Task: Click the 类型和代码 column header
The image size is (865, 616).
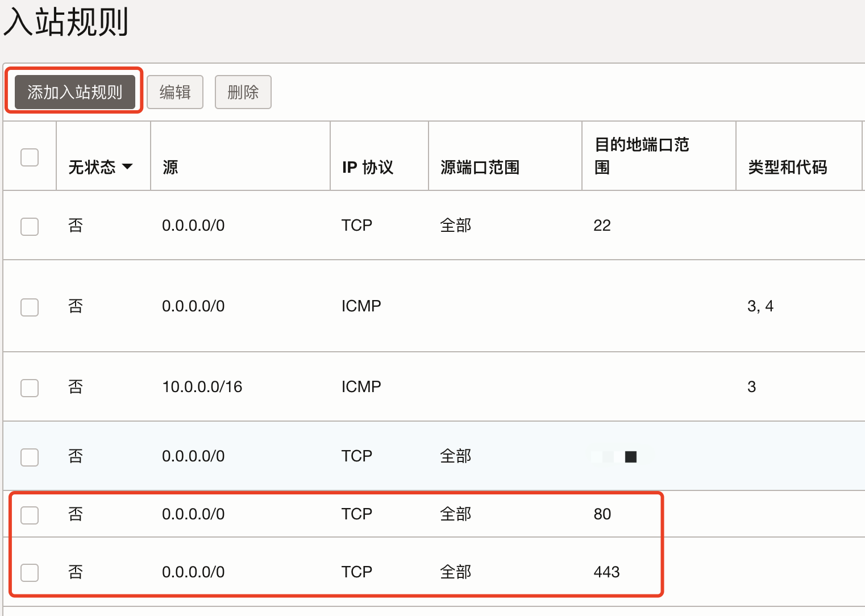Action: click(x=787, y=167)
